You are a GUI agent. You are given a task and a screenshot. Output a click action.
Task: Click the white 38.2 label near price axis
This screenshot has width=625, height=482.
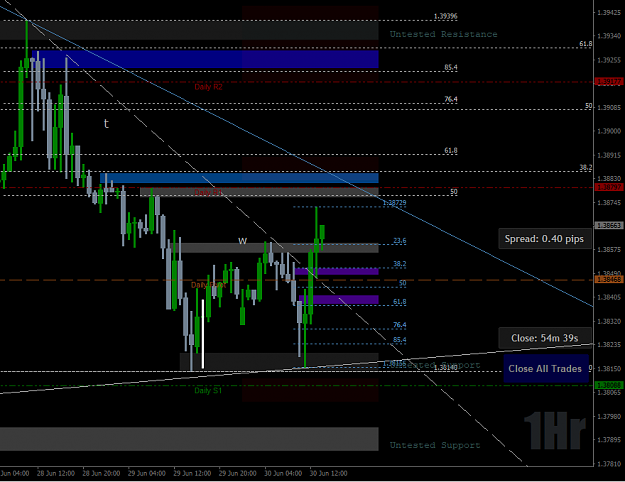pyautogui.click(x=586, y=167)
